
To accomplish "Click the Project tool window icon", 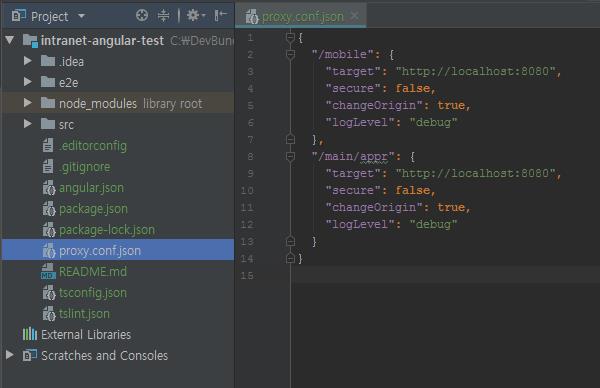I will (19, 16).
